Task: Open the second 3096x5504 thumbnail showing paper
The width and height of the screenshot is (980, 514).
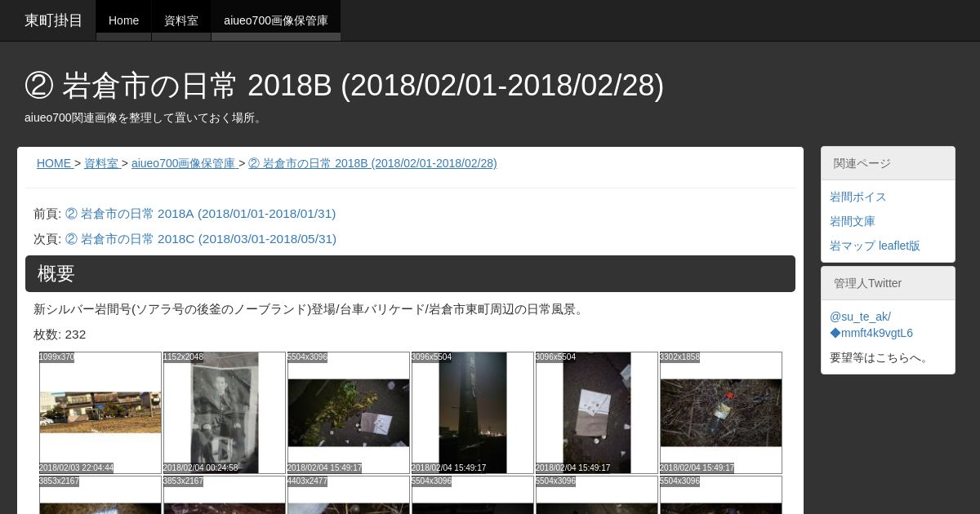Action: pyautogui.click(x=597, y=413)
